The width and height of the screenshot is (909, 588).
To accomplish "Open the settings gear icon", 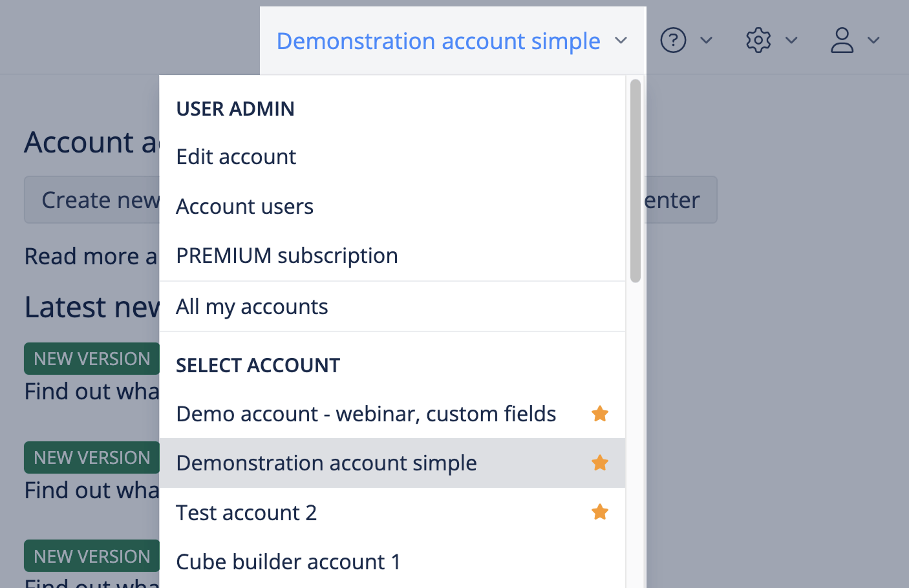I will (x=758, y=40).
